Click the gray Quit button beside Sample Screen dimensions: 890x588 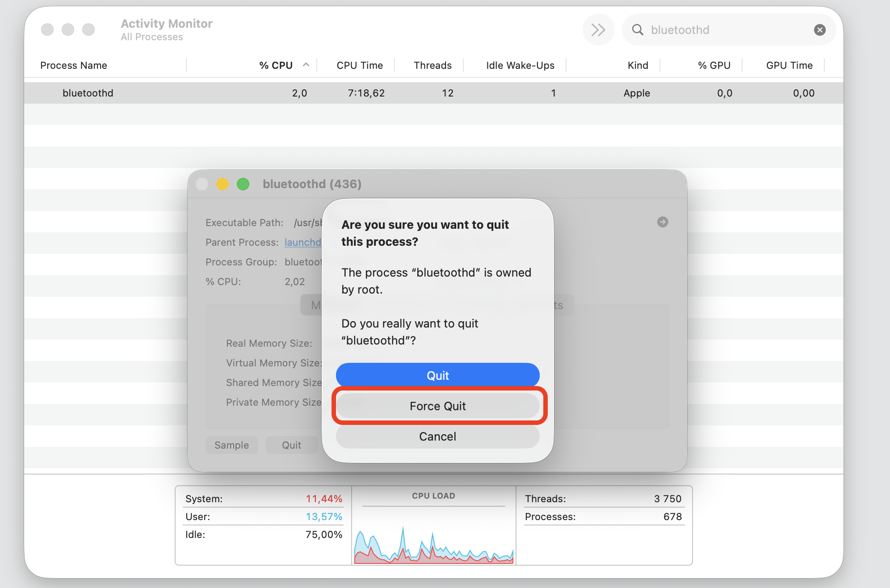pos(291,445)
